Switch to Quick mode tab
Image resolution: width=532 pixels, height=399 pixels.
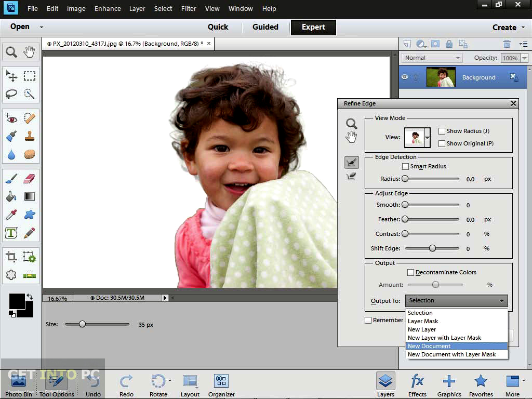pos(218,27)
